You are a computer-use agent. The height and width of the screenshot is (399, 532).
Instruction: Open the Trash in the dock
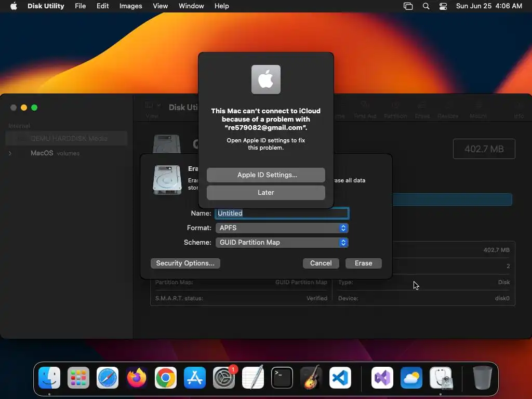click(x=482, y=378)
